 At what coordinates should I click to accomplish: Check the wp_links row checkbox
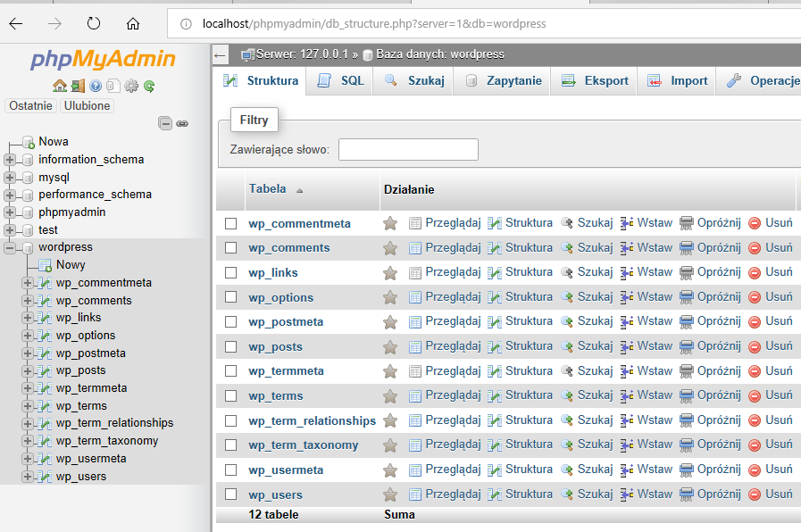pyautogui.click(x=231, y=272)
